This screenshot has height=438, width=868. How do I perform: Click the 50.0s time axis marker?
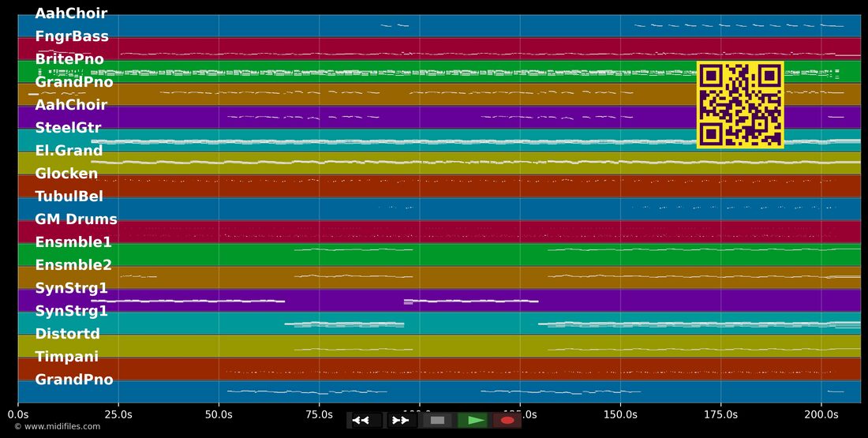(x=219, y=415)
